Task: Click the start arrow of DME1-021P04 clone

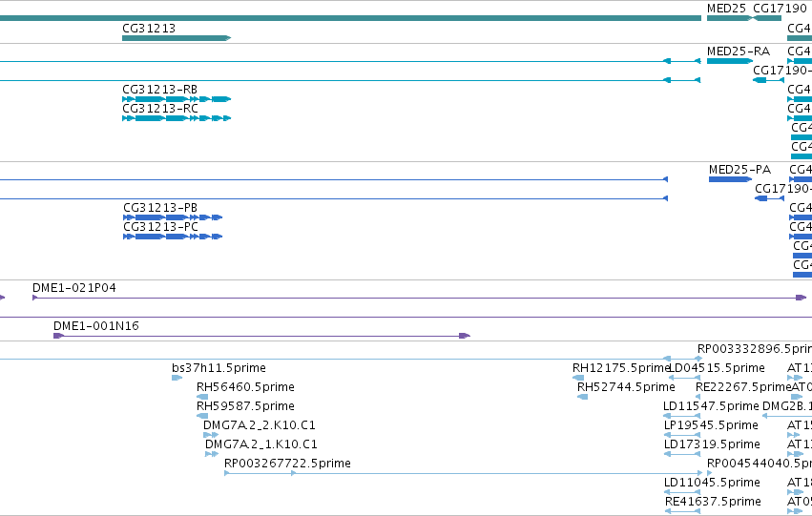Action: coord(35,298)
